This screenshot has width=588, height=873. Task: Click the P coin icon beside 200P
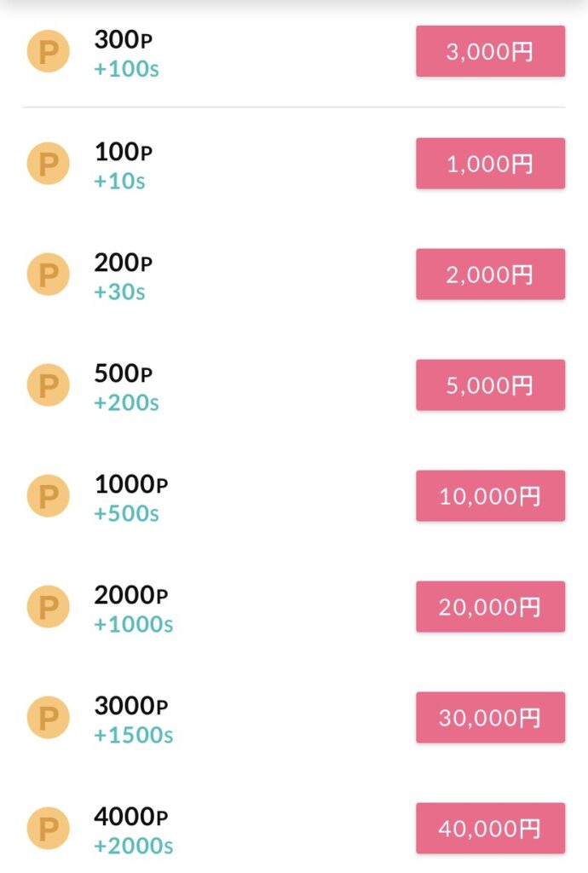pyautogui.click(x=48, y=274)
